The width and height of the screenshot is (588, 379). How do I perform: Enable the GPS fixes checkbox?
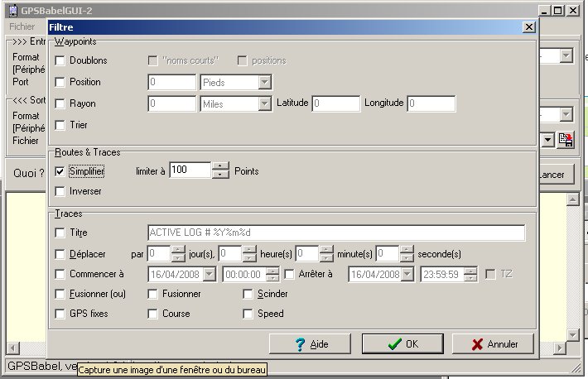[60, 314]
